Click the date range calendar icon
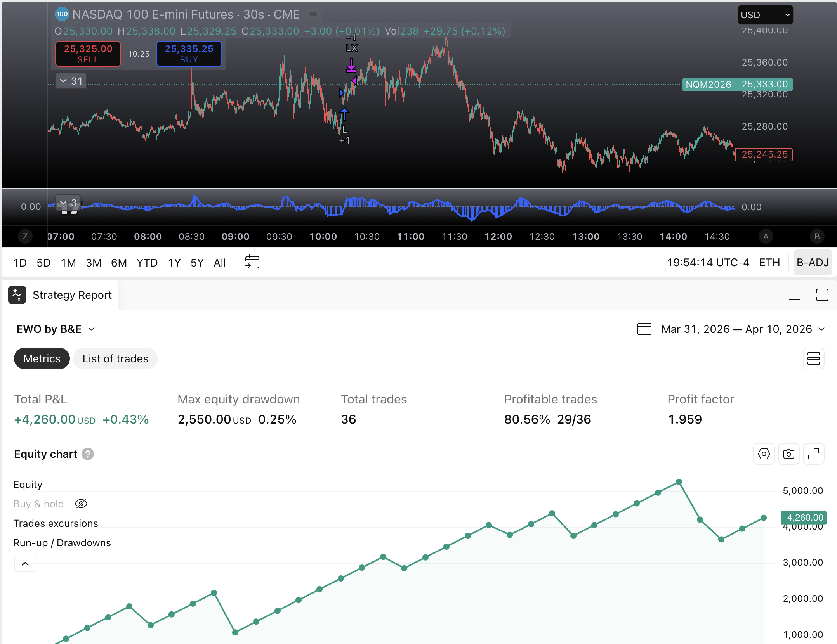This screenshot has width=837, height=644. pyautogui.click(x=644, y=329)
